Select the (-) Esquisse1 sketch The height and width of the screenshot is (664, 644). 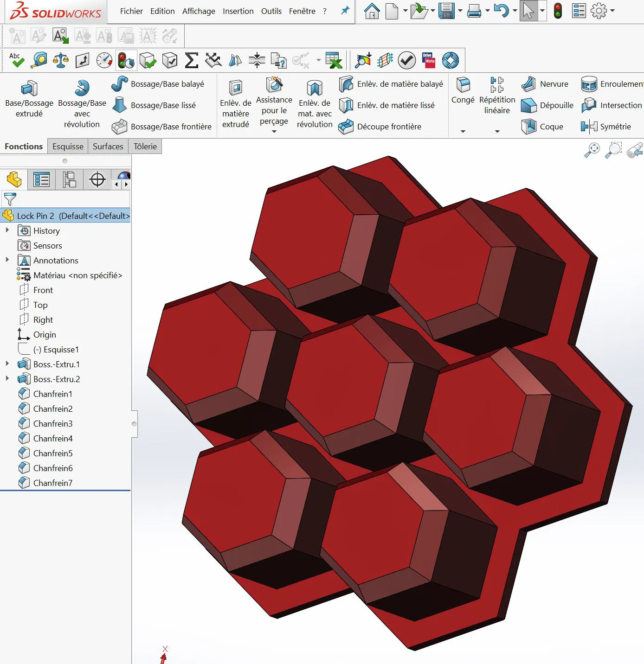coord(48,349)
